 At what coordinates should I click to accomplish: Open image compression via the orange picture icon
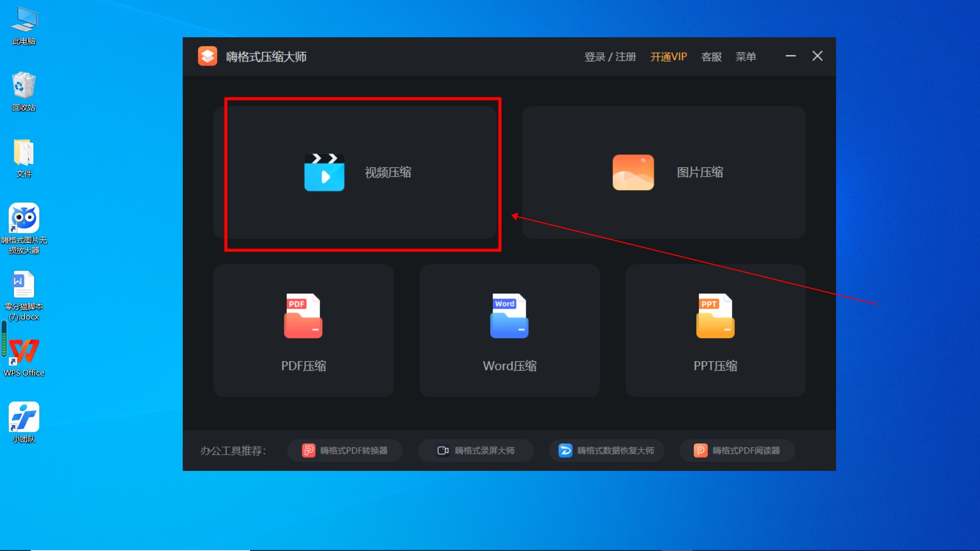[x=633, y=172]
